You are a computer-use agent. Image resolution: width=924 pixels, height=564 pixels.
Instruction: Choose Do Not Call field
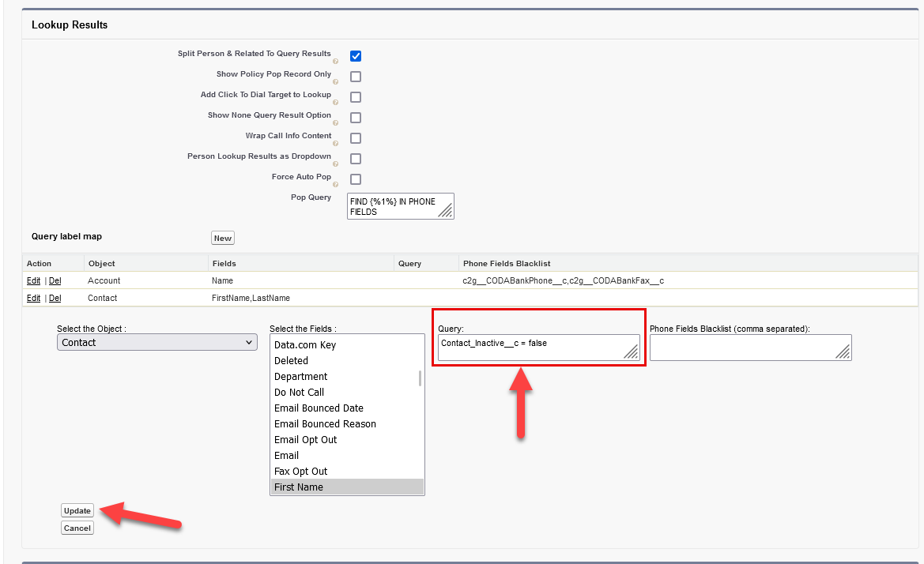tap(346, 393)
